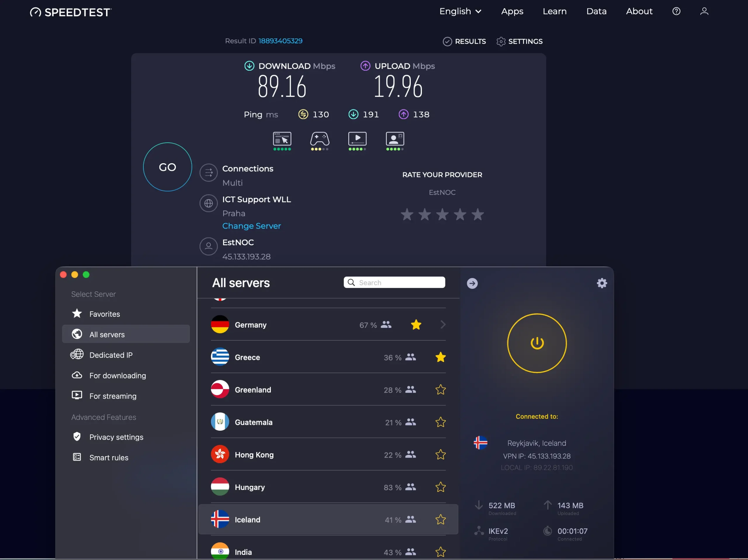Open the English language dropdown
Image resolution: width=748 pixels, height=560 pixels.
coord(460,11)
